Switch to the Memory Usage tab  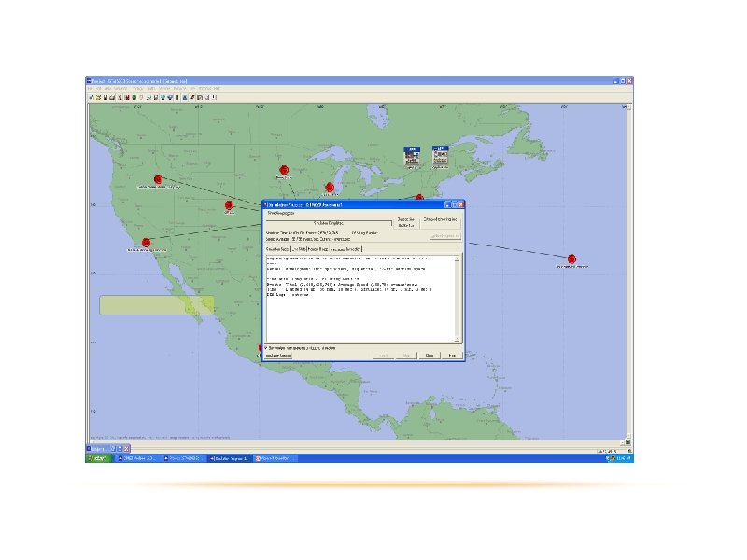coord(317,249)
